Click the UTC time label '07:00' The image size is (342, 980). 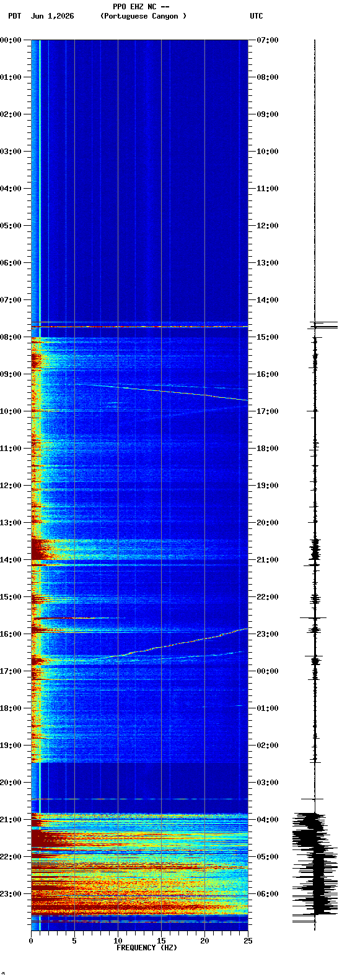pyautogui.click(x=268, y=40)
